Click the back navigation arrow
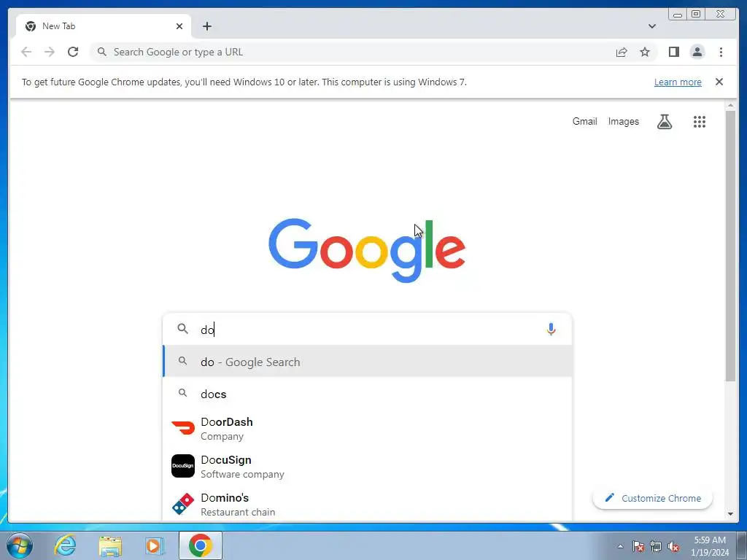747x560 pixels. 26,52
